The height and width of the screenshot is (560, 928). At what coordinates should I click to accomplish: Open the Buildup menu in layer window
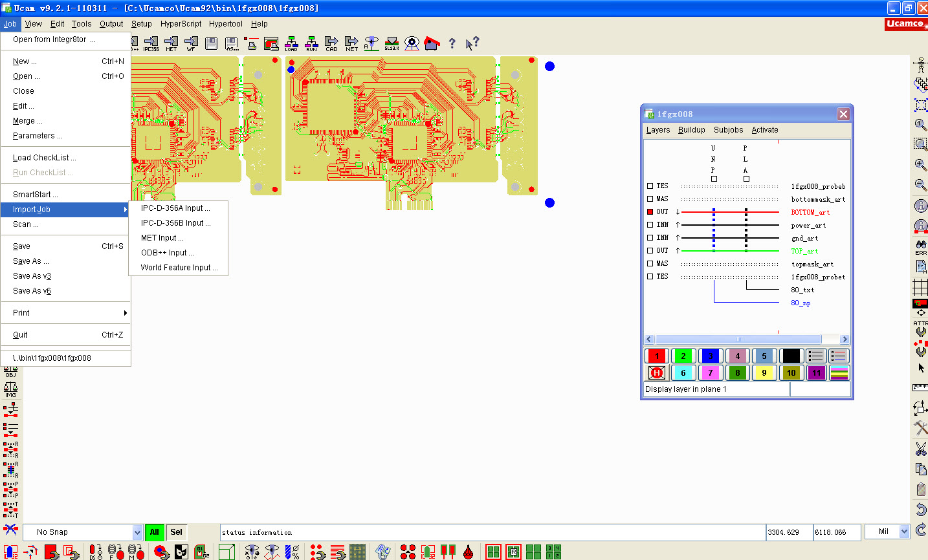coord(691,130)
